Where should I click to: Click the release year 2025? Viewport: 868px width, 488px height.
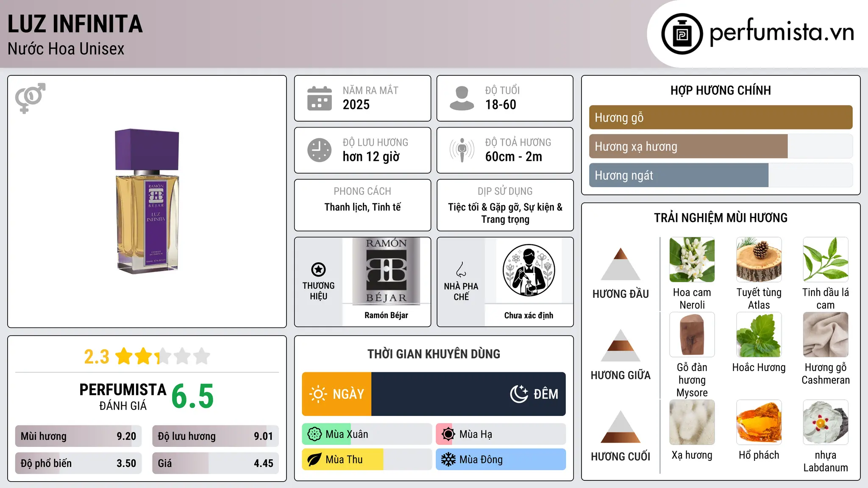coord(356,105)
